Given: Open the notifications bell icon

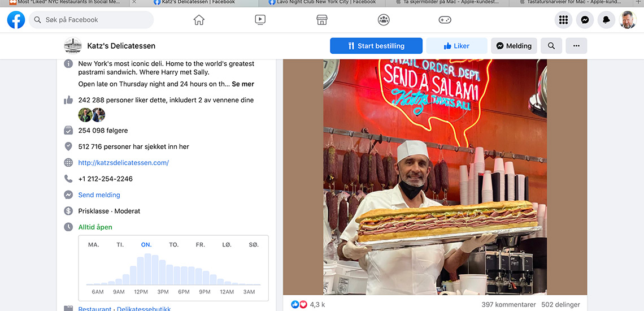Looking at the screenshot, I should click(x=606, y=20).
